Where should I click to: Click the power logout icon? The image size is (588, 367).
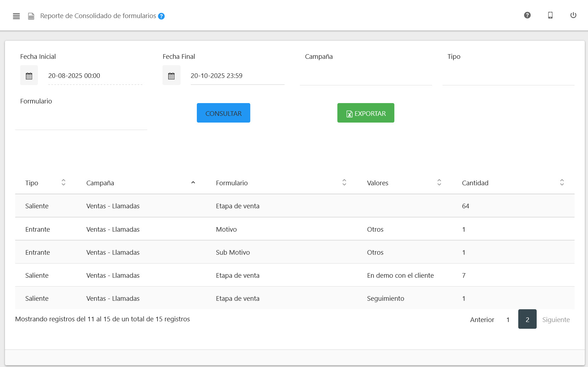tap(573, 15)
